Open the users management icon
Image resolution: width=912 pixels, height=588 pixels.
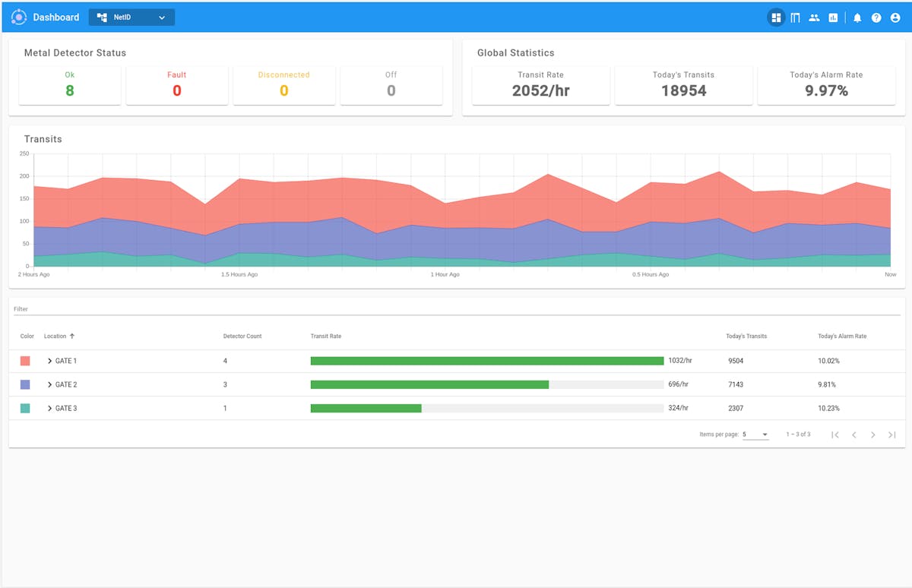(814, 17)
